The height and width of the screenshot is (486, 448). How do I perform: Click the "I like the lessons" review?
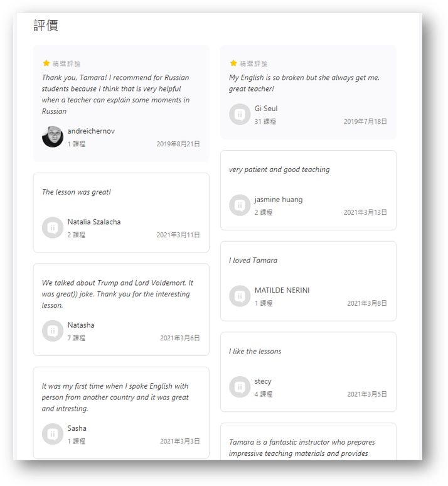click(x=255, y=352)
